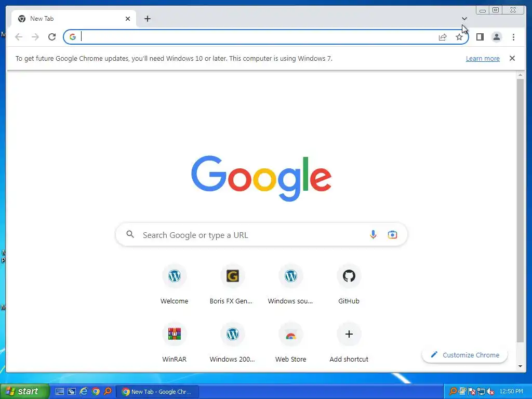Launch Internet Explorer from quick launch
The height and width of the screenshot is (399, 532).
84,392
